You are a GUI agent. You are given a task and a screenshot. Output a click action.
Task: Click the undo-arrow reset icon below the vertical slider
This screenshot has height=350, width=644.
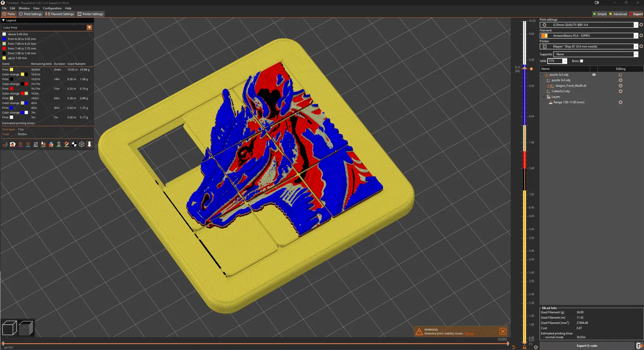(x=514, y=347)
